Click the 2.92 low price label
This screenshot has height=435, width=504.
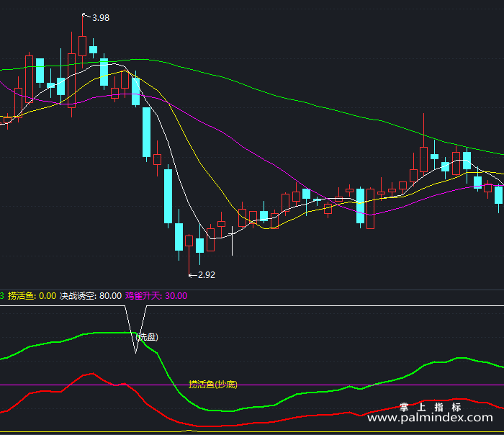click(x=207, y=275)
